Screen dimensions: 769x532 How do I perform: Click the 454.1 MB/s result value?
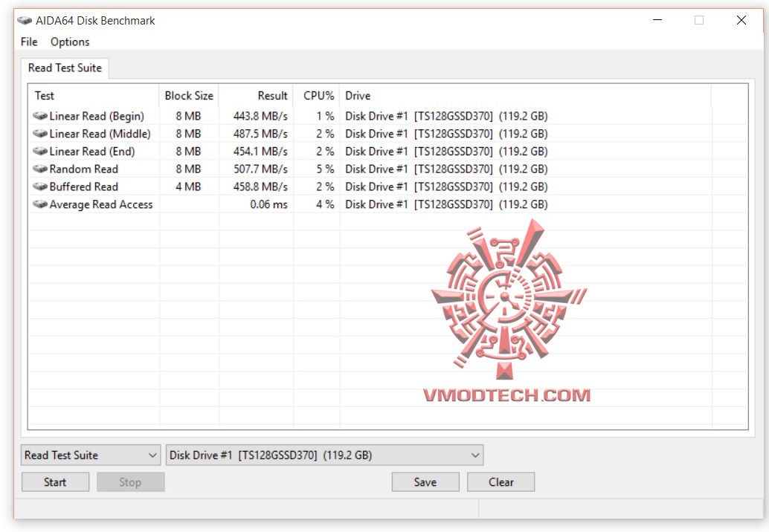(260, 152)
